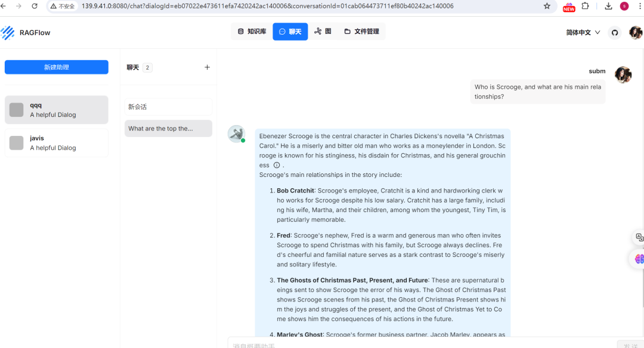Open the 简体中文 language dropdown
Image resolution: width=644 pixels, height=348 pixels.
pos(581,32)
